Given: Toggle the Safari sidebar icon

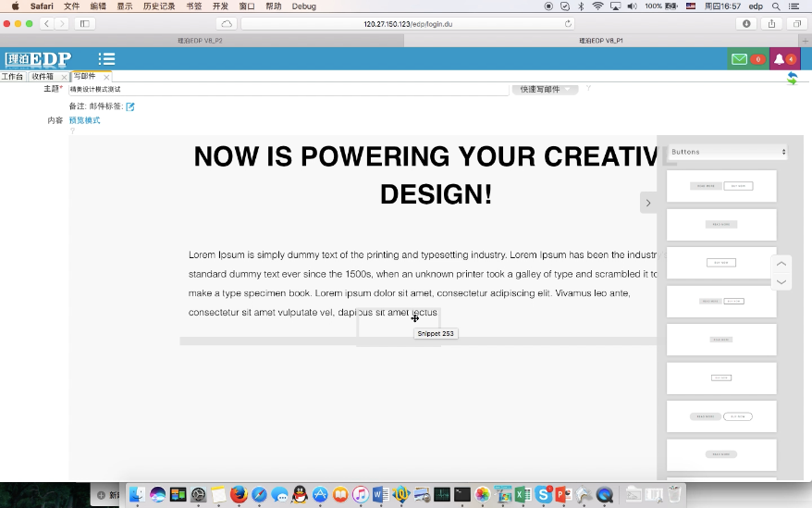Looking at the screenshot, I should coord(85,23).
